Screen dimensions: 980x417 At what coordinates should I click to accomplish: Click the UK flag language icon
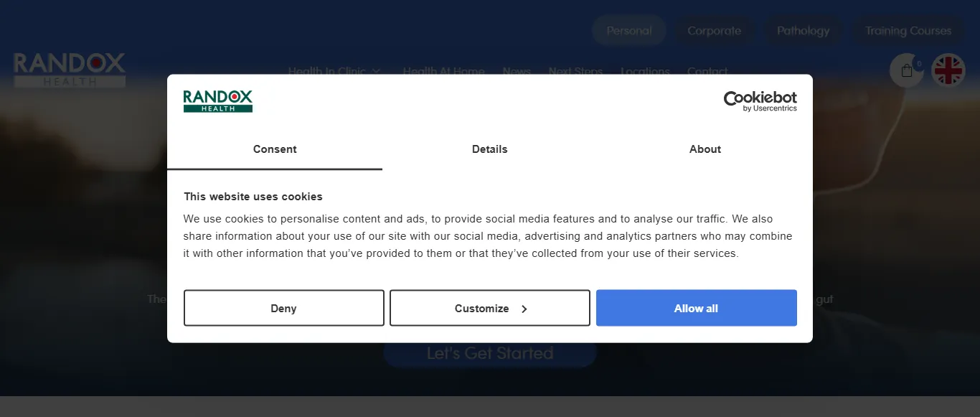tap(948, 70)
